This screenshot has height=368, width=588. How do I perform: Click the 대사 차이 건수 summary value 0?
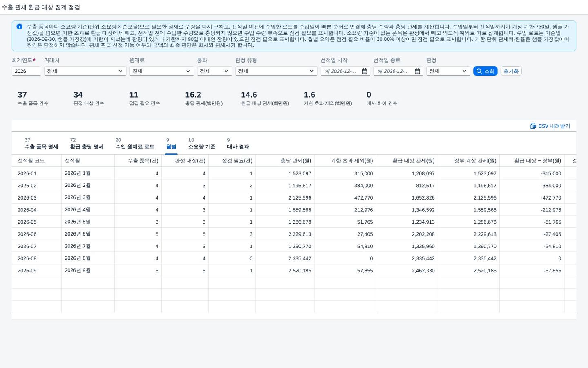click(369, 95)
